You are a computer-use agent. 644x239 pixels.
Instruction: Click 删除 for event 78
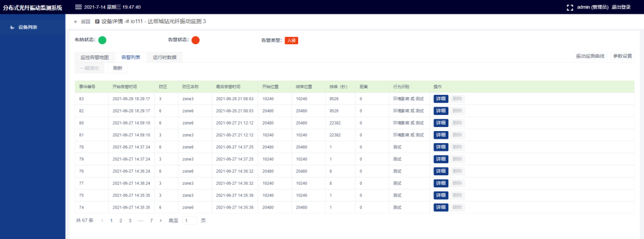(x=457, y=147)
